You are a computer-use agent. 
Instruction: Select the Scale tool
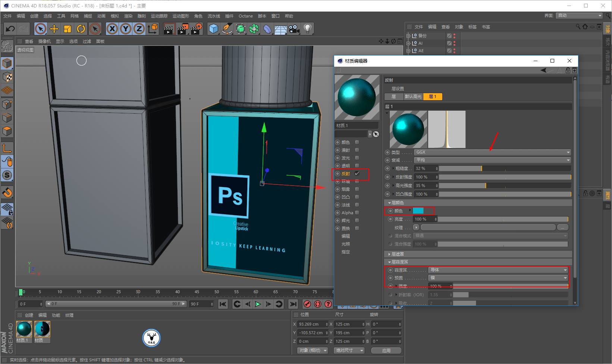[68, 29]
